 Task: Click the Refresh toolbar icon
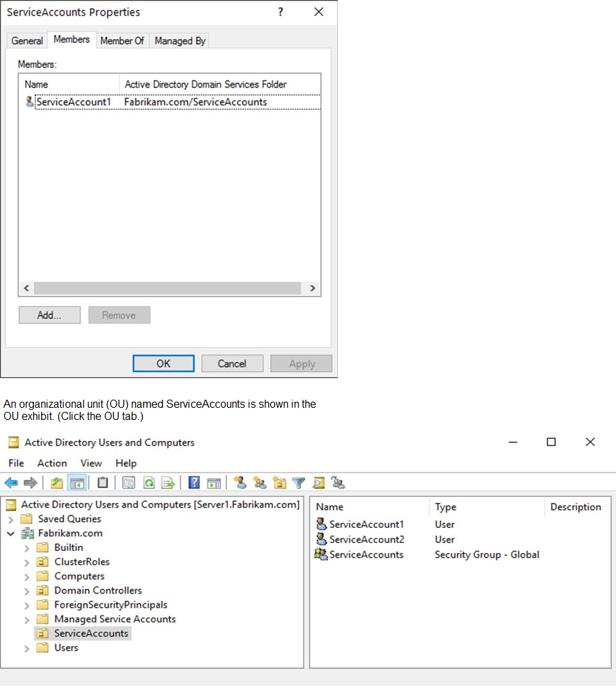pos(149,483)
